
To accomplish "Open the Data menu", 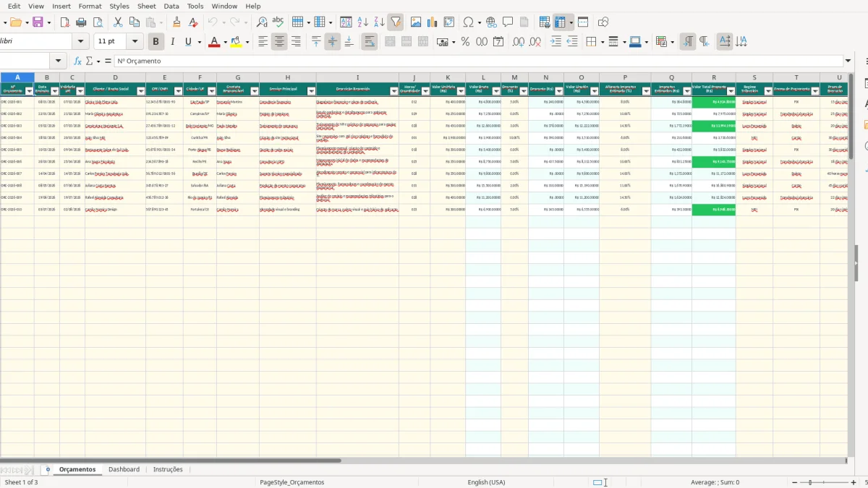I will 171,6.
